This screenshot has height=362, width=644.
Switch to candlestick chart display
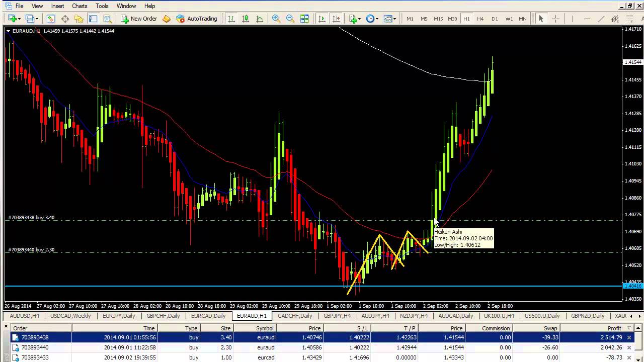246,19
